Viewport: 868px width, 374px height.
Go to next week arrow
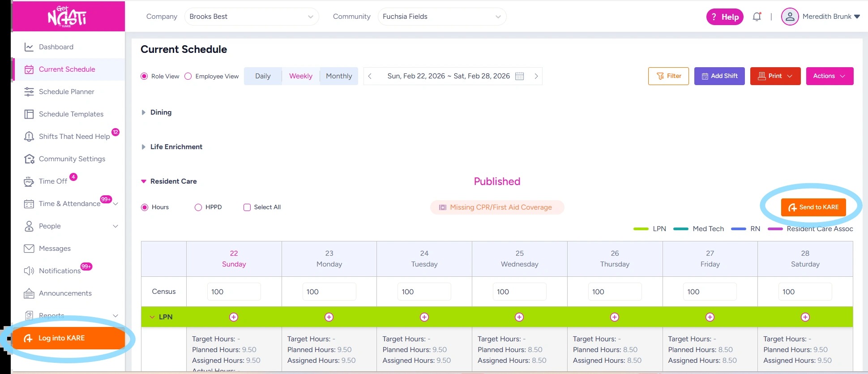pos(536,76)
